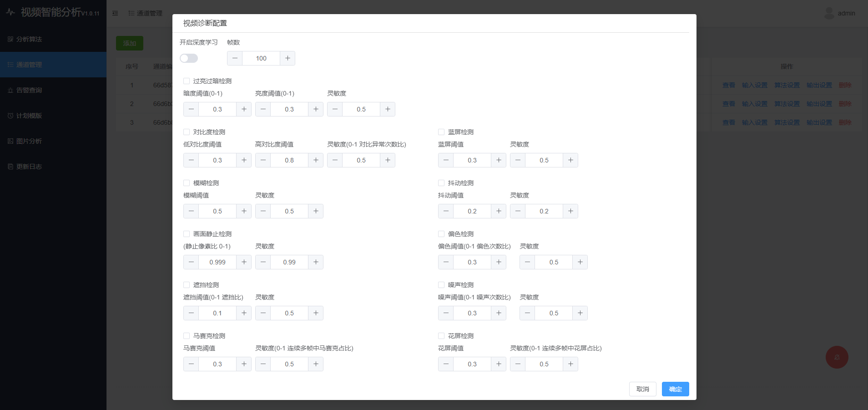Confirm settings with the 确定 button
Viewport: 868px width, 410px height.
[676, 389]
